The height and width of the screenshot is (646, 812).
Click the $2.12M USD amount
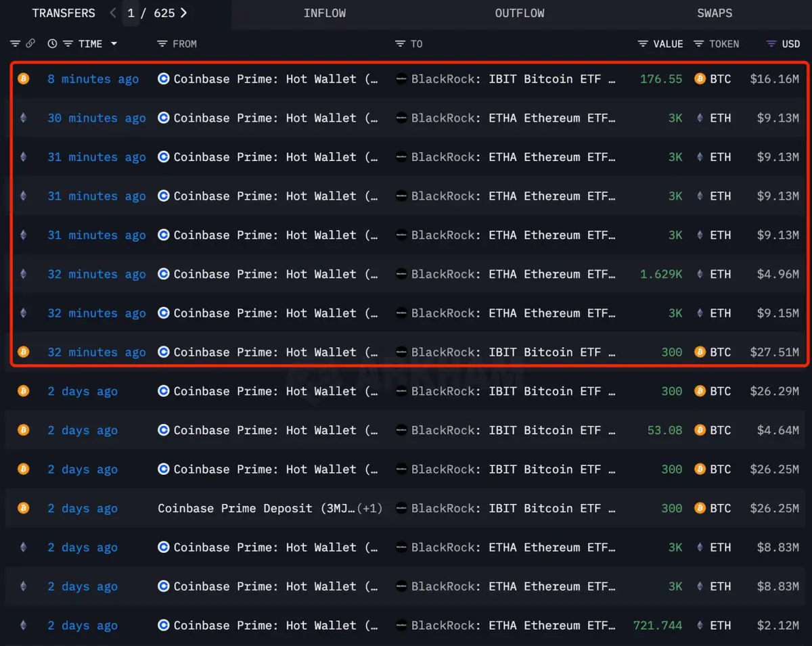[778, 626]
